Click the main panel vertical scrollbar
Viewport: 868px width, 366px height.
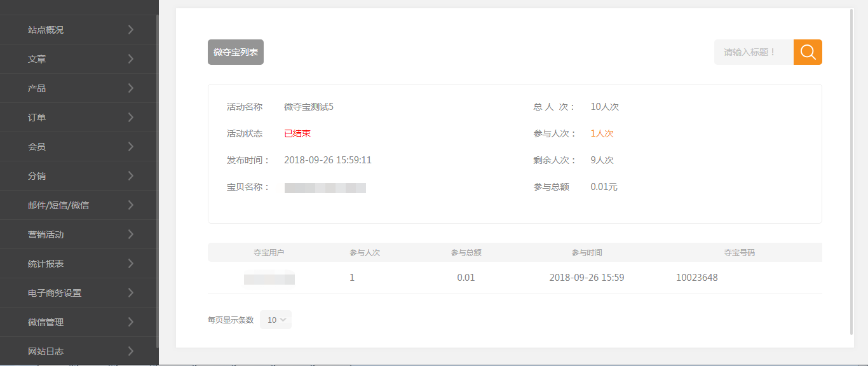point(851,172)
